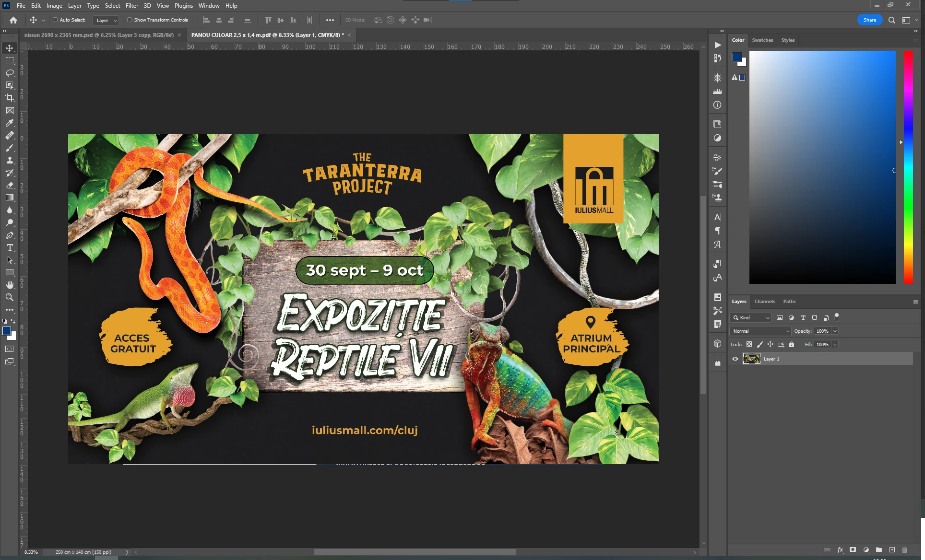Pick the Eyedropper tool
925x560 pixels.
coord(10,123)
